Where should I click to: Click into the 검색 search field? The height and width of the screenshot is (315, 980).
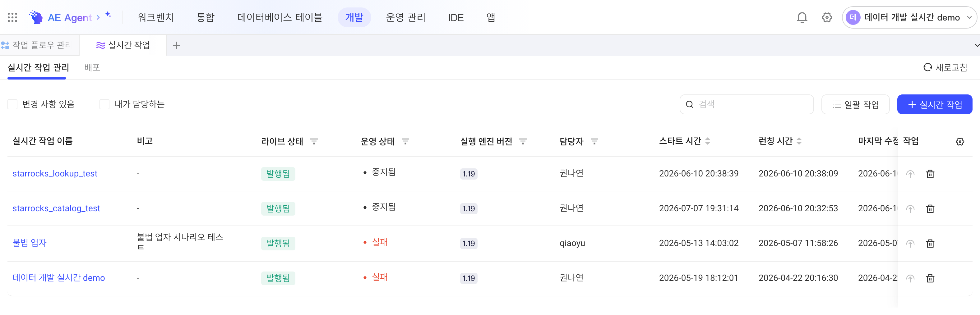tap(747, 104)
